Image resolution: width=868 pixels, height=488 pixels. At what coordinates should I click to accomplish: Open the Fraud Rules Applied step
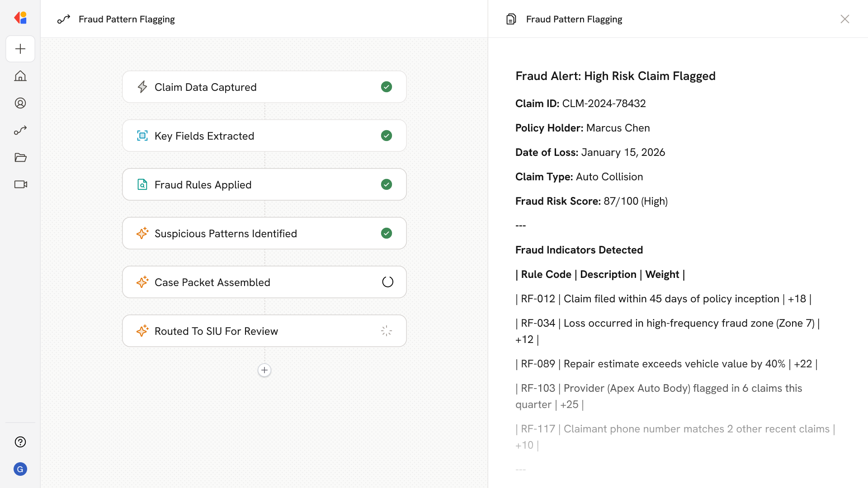pyautogui.click(x=264, y=184)
